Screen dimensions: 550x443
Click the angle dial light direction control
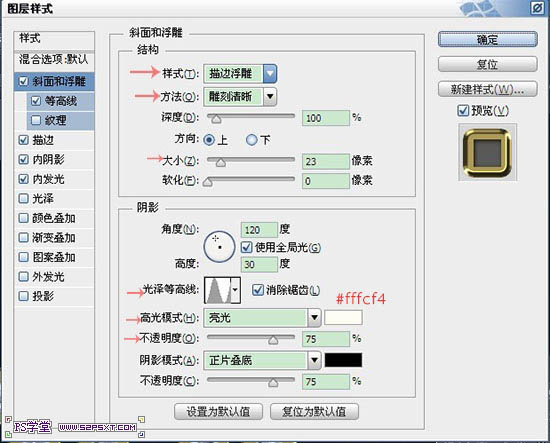coord(219,246)
